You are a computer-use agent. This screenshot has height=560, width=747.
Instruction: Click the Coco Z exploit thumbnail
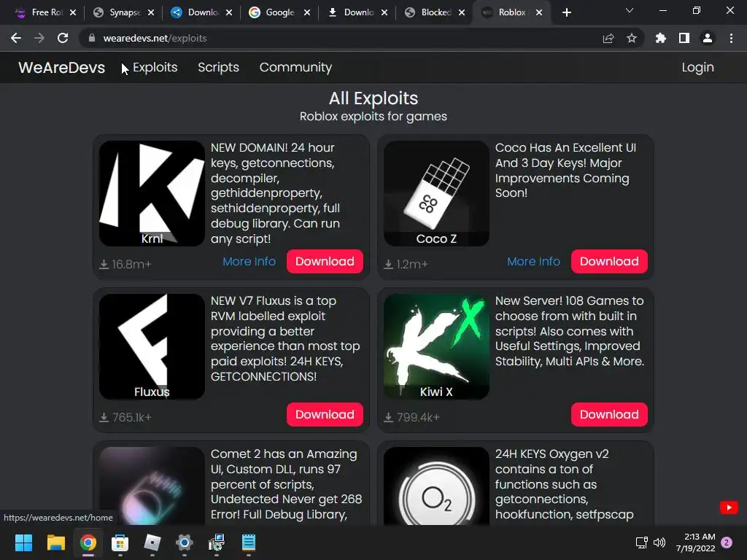436,193
